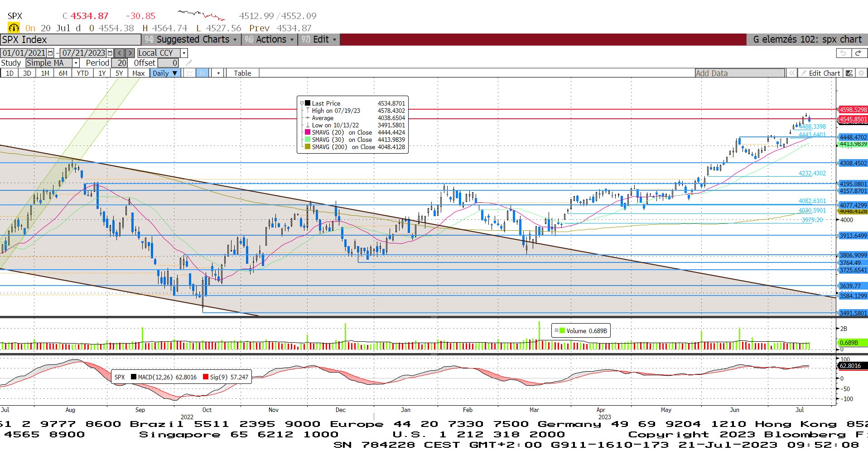This screenshot has height=470, width=868.
Task: Switch to the Table view
Action: pos(242,73)
